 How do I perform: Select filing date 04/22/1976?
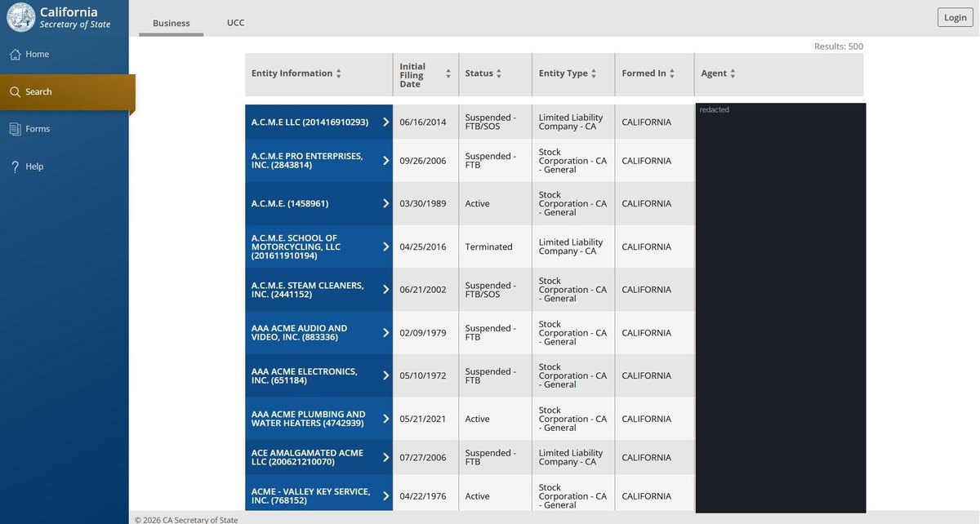pos(423,496)
